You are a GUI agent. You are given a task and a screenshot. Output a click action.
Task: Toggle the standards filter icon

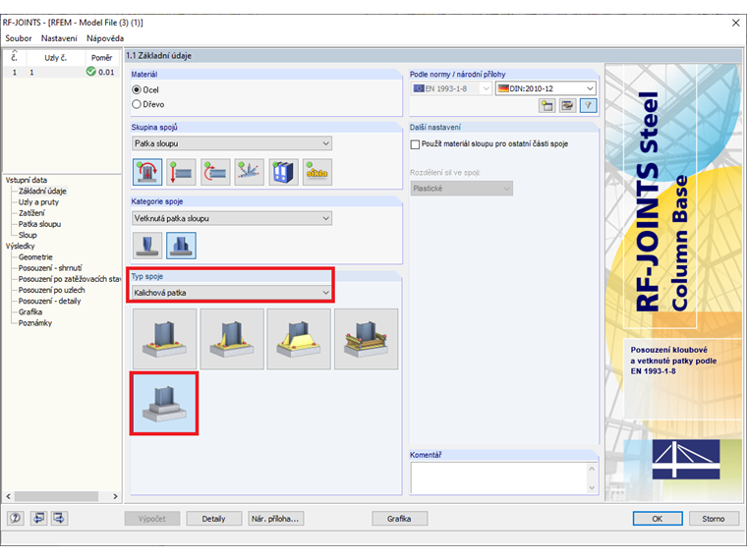589,105
